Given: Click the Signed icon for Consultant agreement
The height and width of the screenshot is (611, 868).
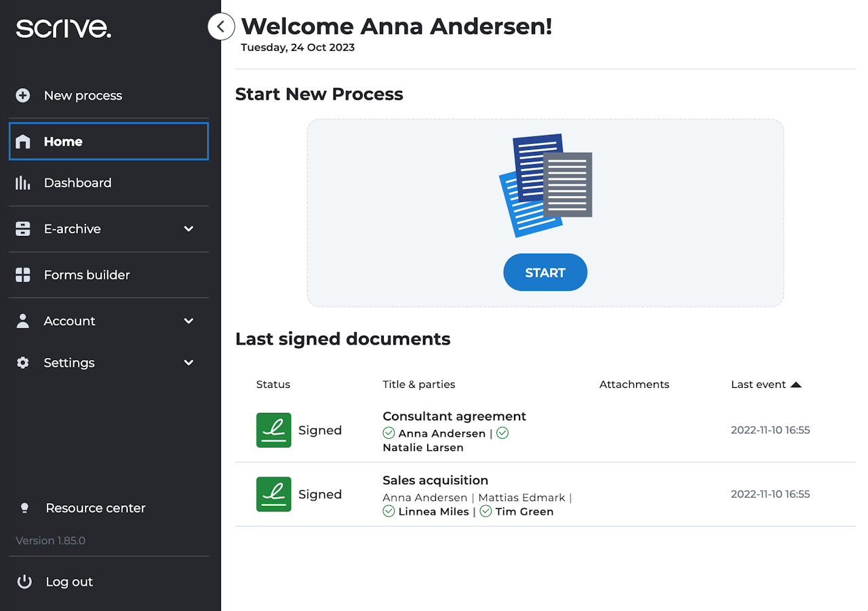Looking at the screenshot, I should pyautogui.click(x=274, y=430).
